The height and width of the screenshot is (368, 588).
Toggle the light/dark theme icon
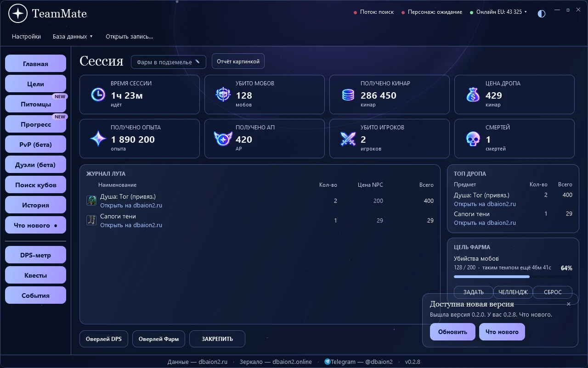point(542,13)
